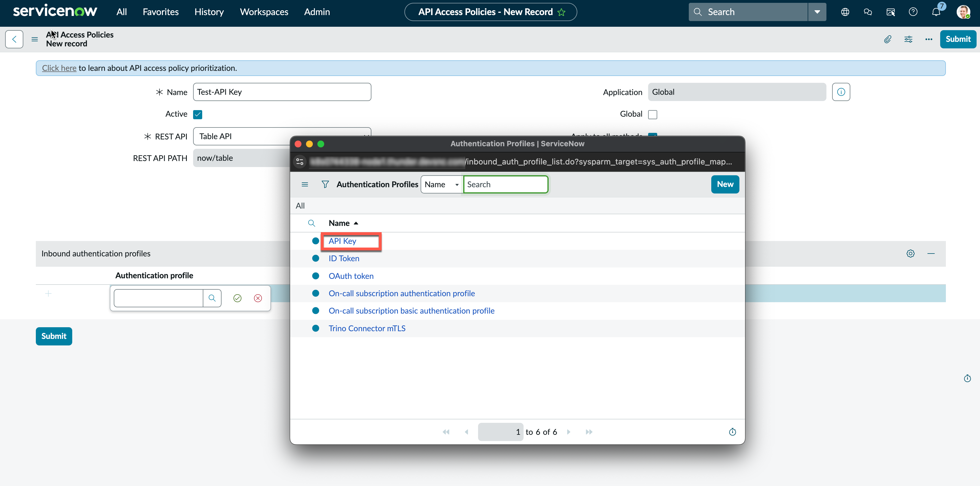The width and height of the screenshot is (980, 486).
Task: Click the ServiceNow logo
Action: [x=55, y=11]
